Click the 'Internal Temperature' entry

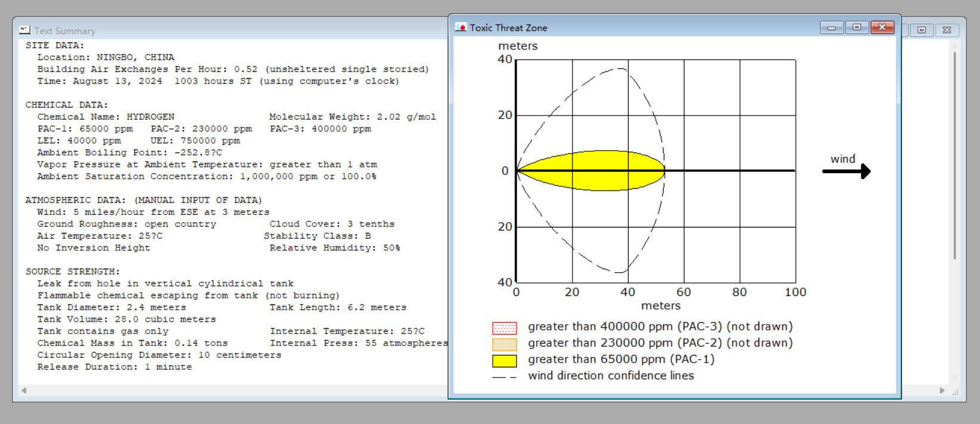[347, 331]
